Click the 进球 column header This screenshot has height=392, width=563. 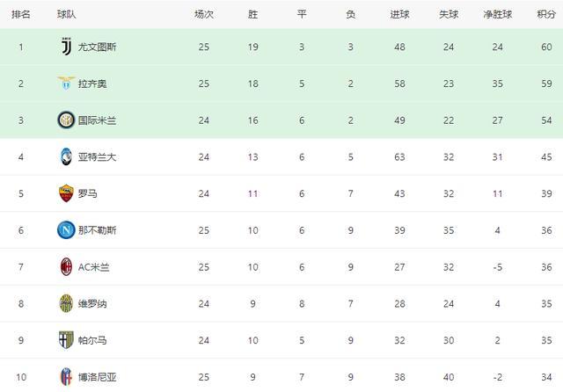(399, 14)
